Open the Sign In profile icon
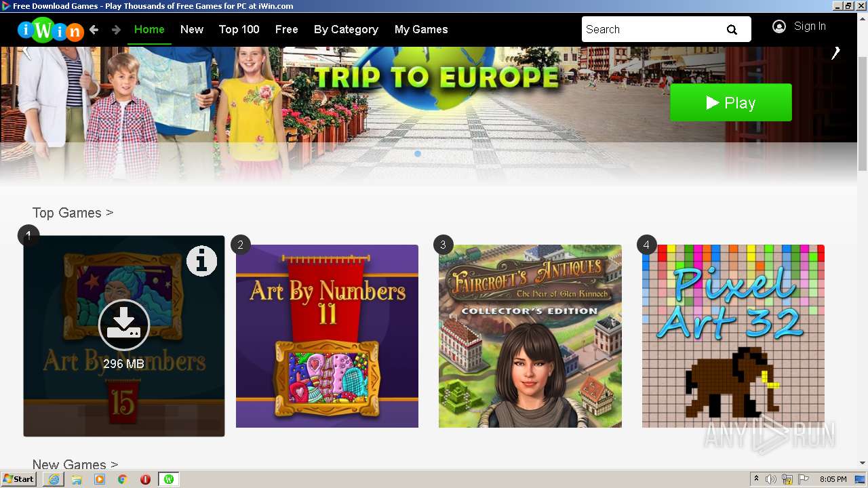This screenshot has width=868, height=488. [779, 26]
